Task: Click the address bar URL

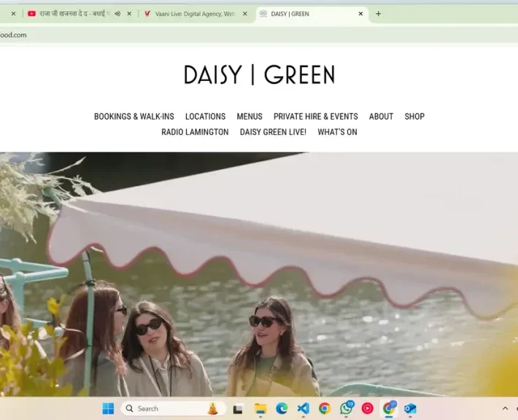Action: pyautogui.click(x=13, y=35)
